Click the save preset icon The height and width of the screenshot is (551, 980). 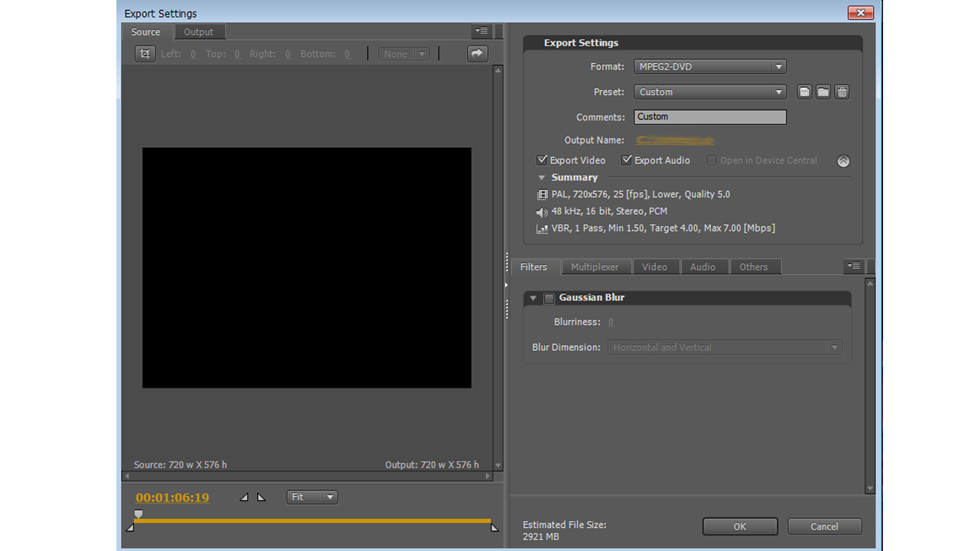tap(804, 92)
